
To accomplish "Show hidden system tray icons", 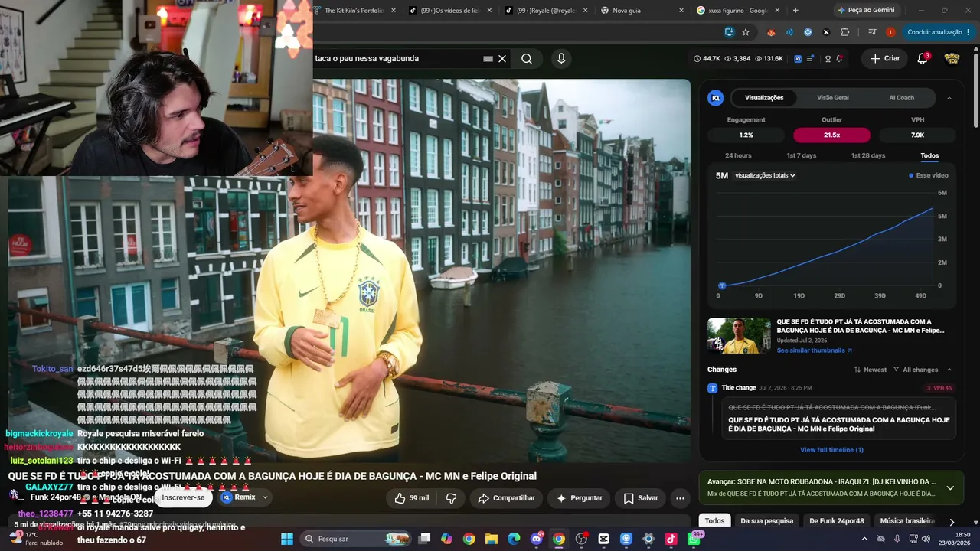I will (864, 539).
